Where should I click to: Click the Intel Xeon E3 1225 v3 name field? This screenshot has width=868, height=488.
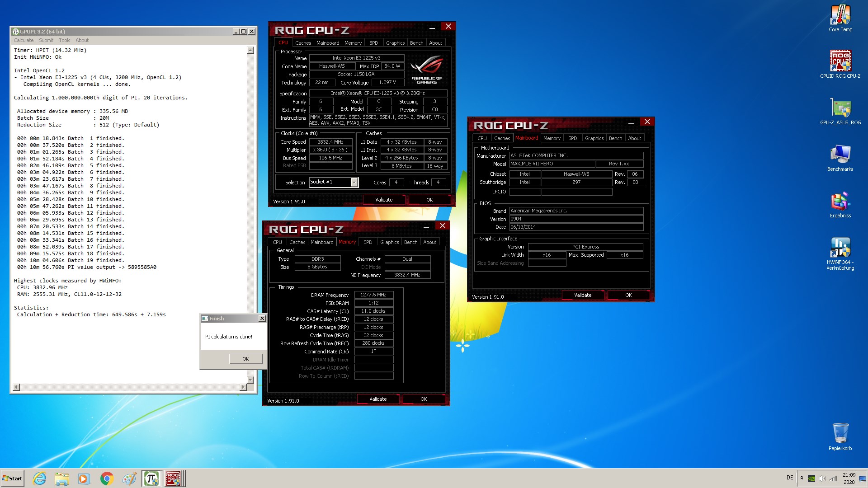[x=356, y=58]
